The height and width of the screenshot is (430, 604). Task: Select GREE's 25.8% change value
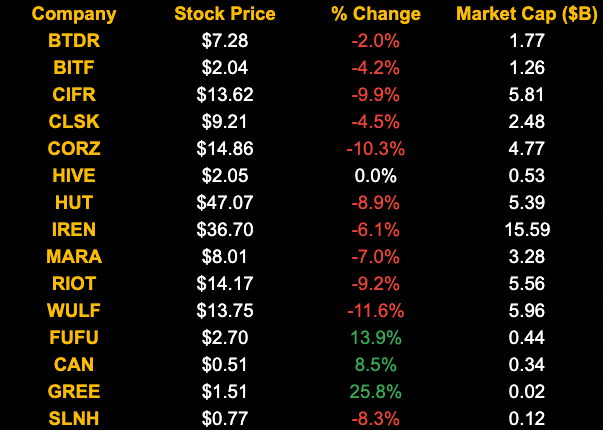(x=376, y=392)
